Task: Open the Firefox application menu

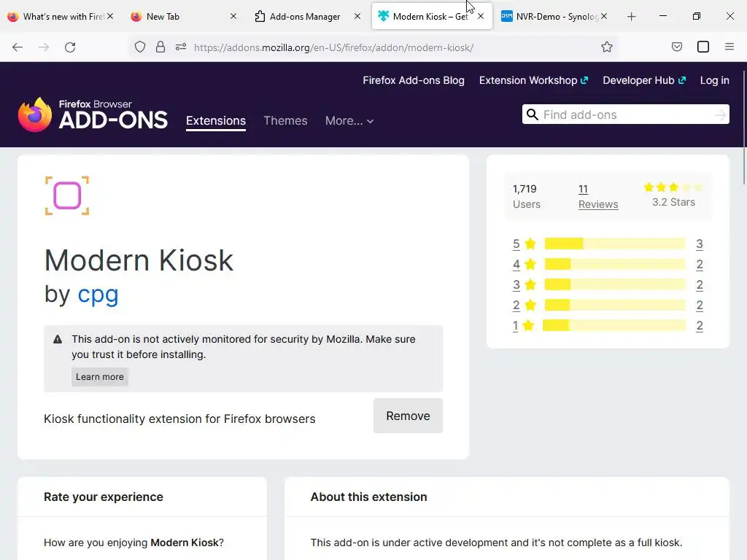Action: pos(729,47)
